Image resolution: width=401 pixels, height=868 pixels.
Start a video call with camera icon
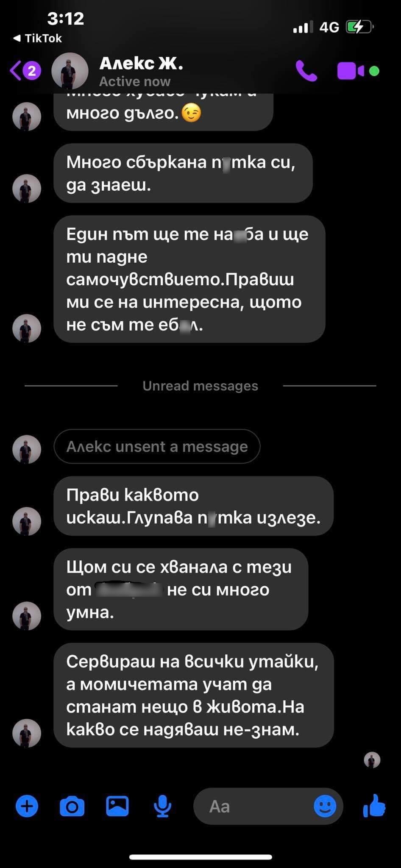click(x=351, y=71)
